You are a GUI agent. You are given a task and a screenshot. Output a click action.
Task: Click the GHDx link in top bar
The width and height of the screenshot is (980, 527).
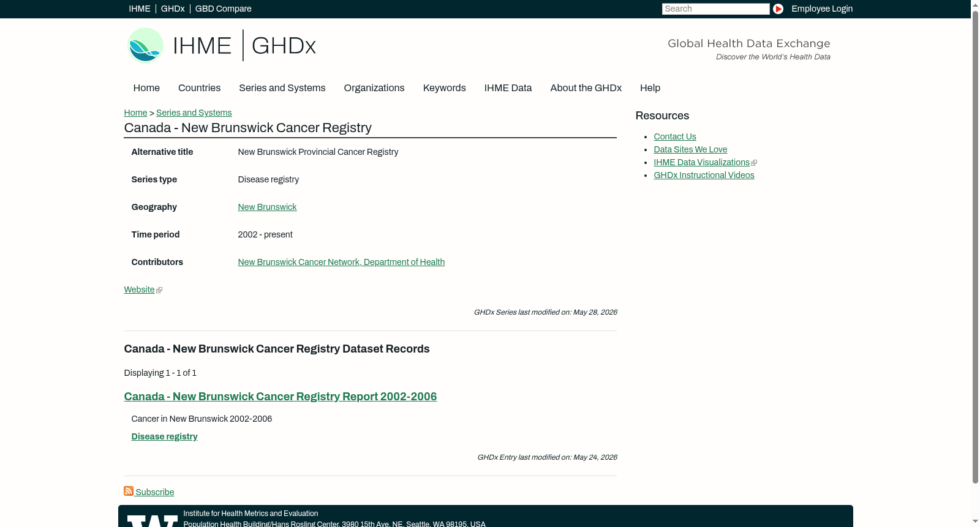173,9
